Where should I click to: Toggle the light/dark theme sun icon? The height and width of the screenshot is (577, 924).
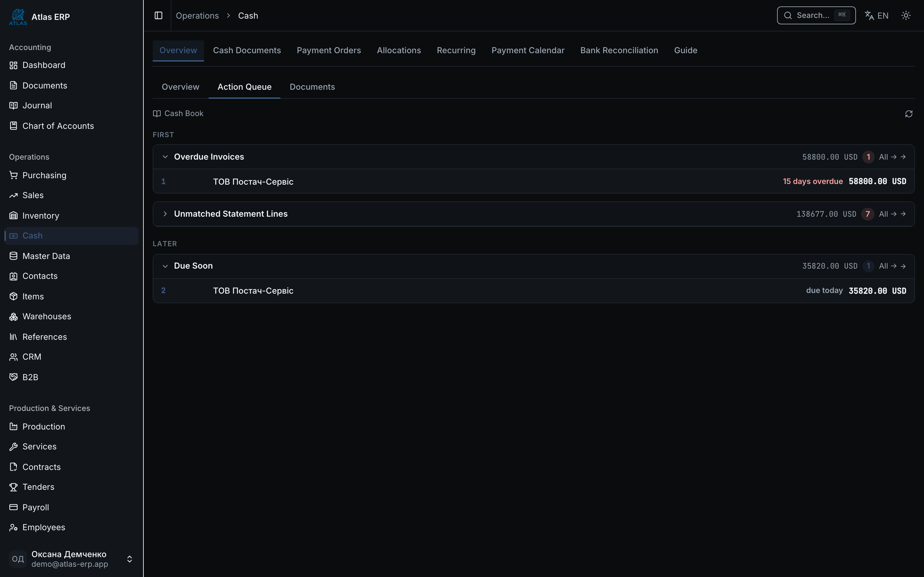[906, 16]
